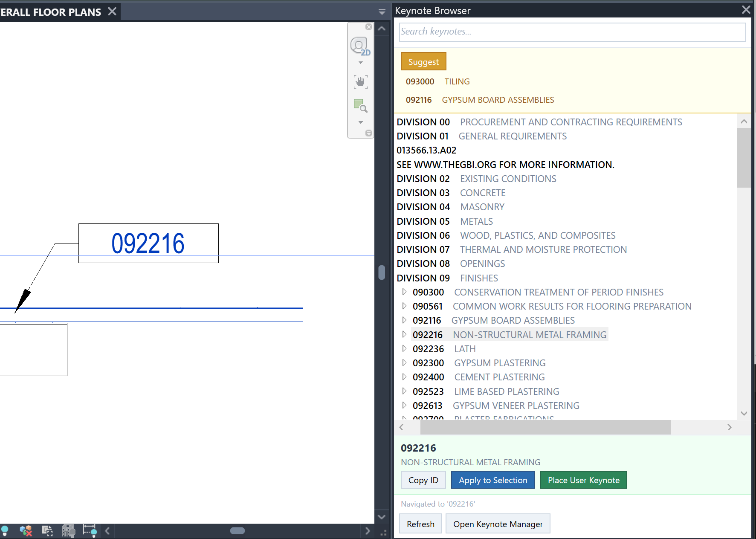Close the navigation bar with small X
756x539 pixels.
click(x=369, y=27)
